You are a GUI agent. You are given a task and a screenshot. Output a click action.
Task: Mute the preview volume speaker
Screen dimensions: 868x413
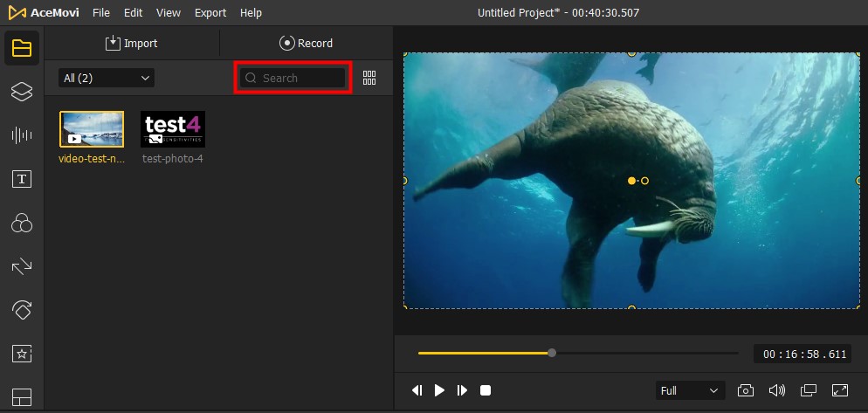776,390
